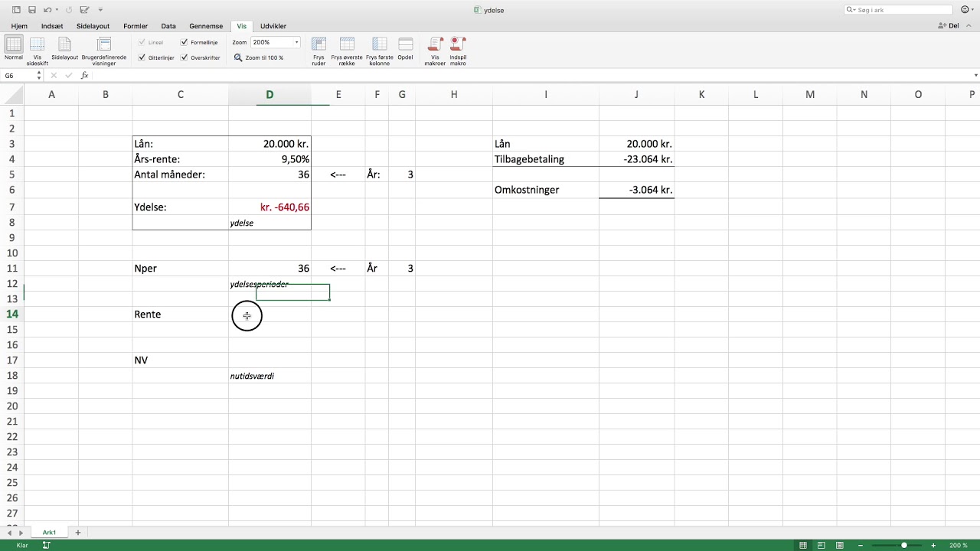Open the Formler tab
The image size is (980, 551).
point(136,26)
